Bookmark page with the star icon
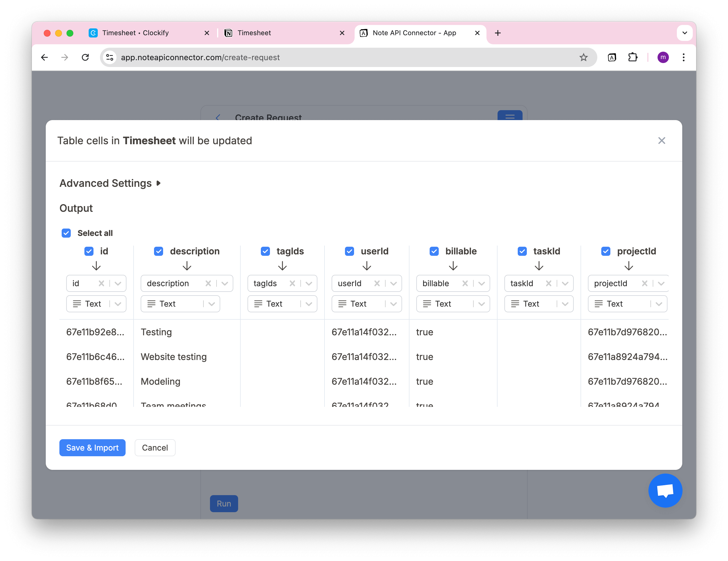The width and height of the screenshot is (728, 561). point(583,57)
